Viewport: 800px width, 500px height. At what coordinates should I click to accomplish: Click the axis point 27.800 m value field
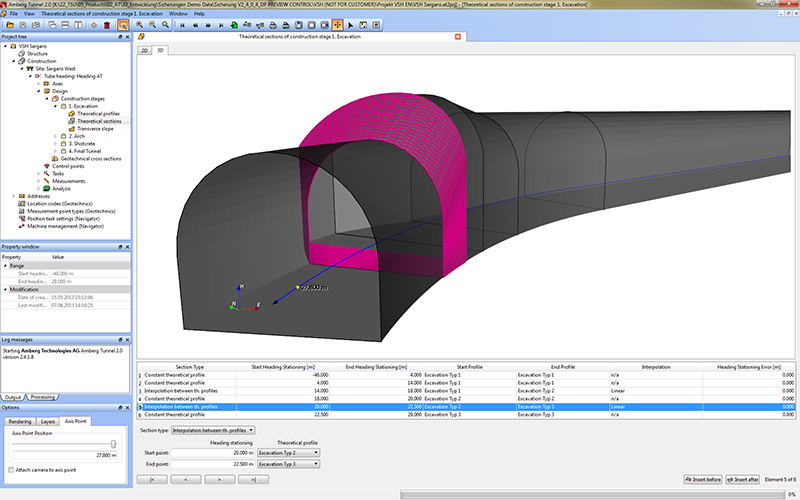pos(65,455)
